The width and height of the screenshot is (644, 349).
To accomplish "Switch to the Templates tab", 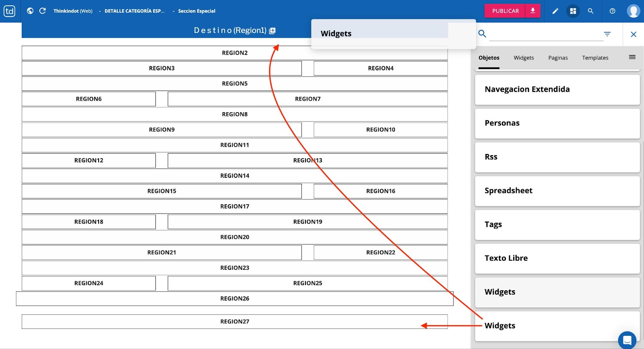I will coord(595,58).
